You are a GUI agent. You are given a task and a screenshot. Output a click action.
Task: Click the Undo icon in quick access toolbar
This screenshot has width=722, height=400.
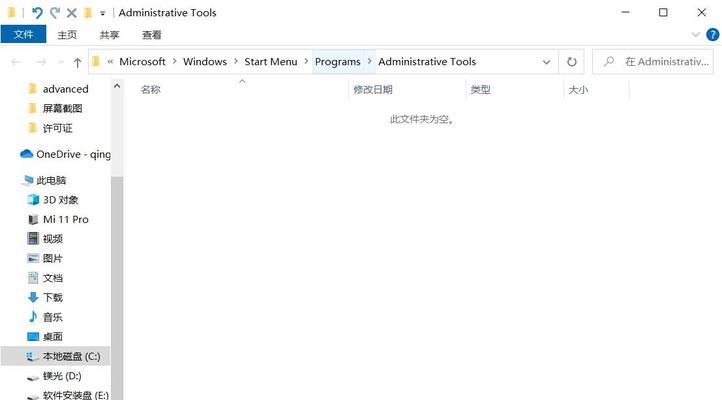(x=37, y=13)
